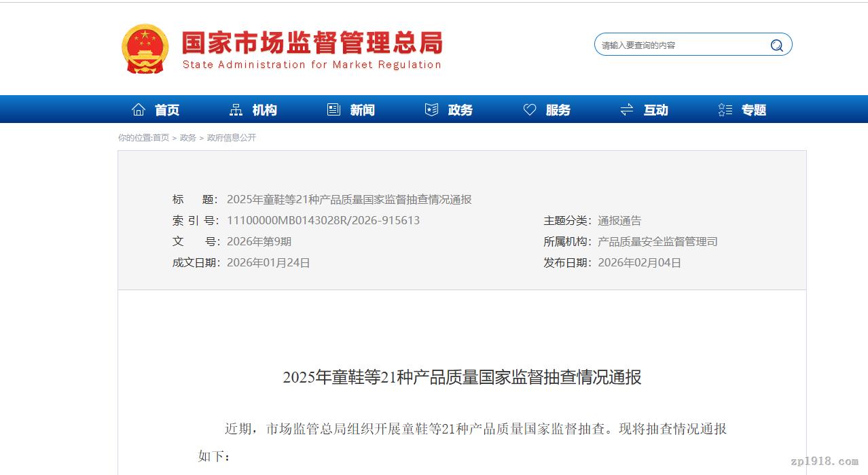868x475 pixels.
Task: Open the 机构 navigation menu item
Action: (264, 109)
